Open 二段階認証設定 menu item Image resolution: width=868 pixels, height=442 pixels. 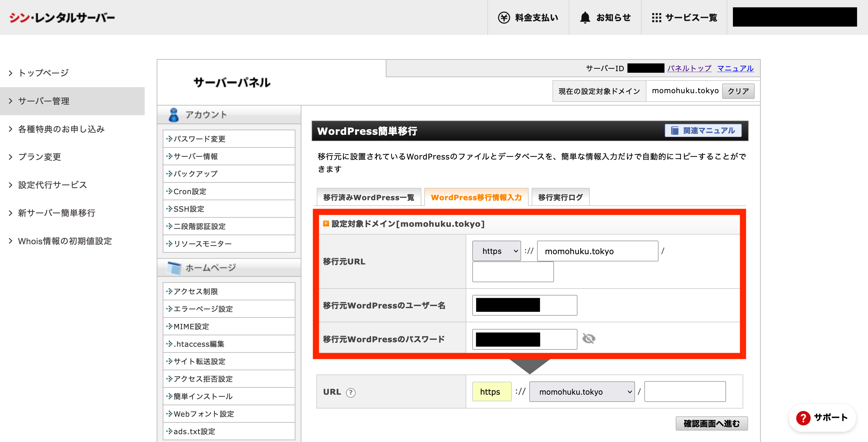coord(229,226)
